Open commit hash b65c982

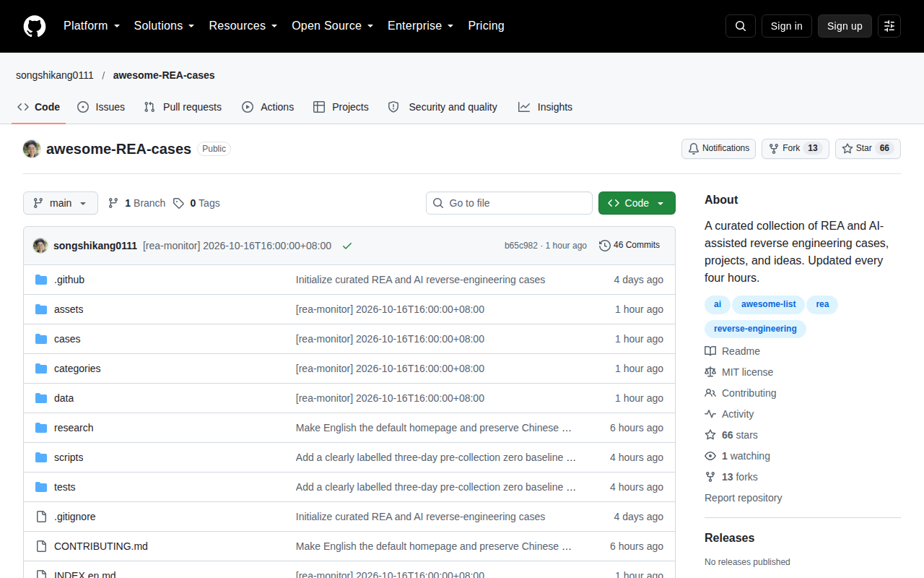pos(521,246)
